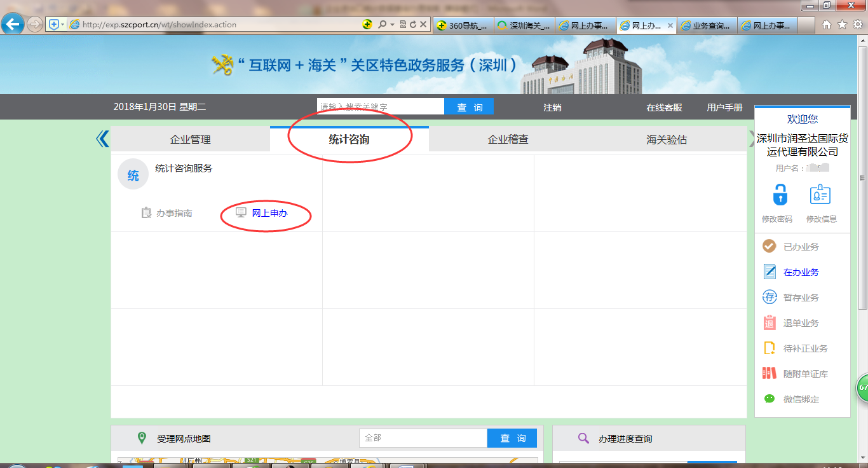Click the 全部 search input field
Screen dimensions: 868x468
[x=423, y=438]
